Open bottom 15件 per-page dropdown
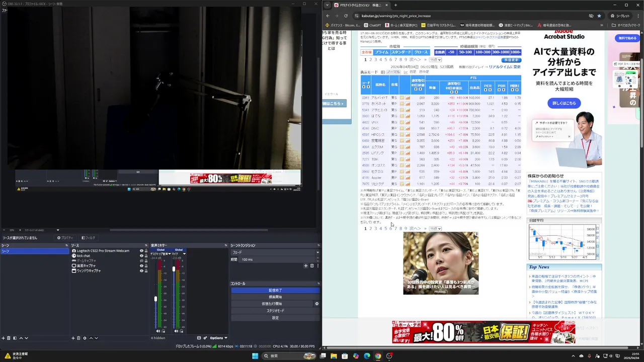Viewport: 644px width, 362px height. pos(435,229)
